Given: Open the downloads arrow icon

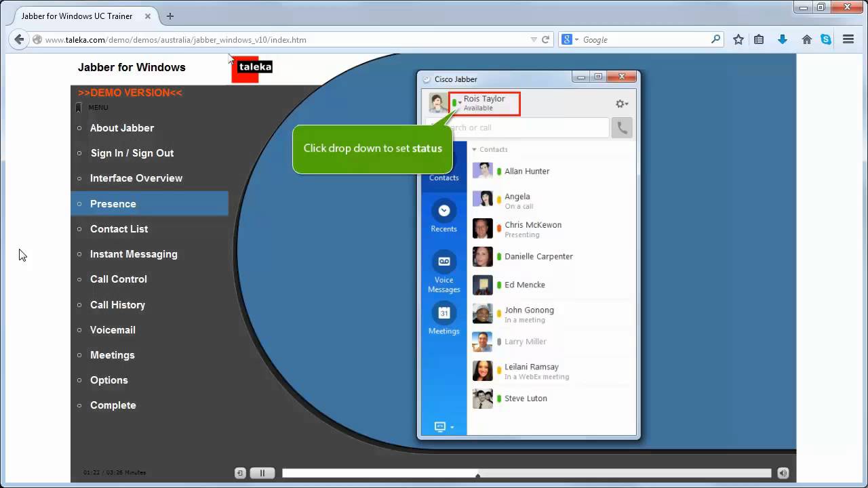Looking at the screenshot, I should click(x=783, y=39).
